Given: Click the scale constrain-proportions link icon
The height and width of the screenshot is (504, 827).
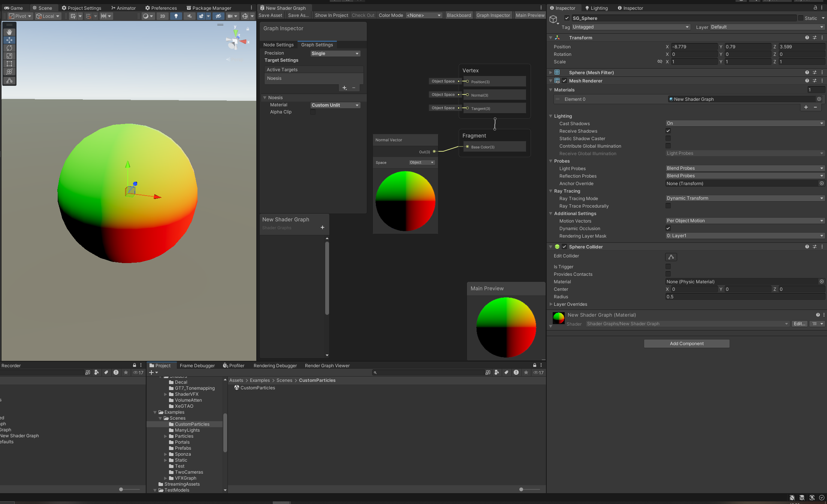Looking at the screenshot, I should 660,61.
